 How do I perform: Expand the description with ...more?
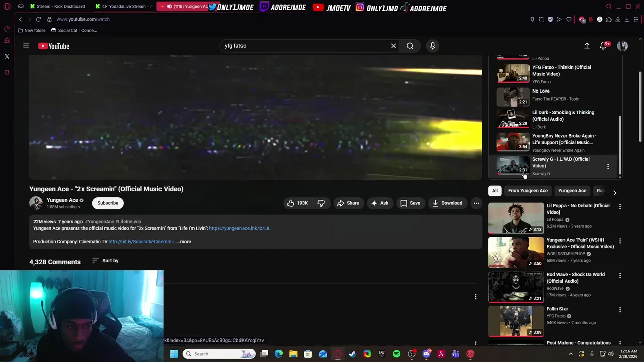pyautogui.click(x=184, y=242)
